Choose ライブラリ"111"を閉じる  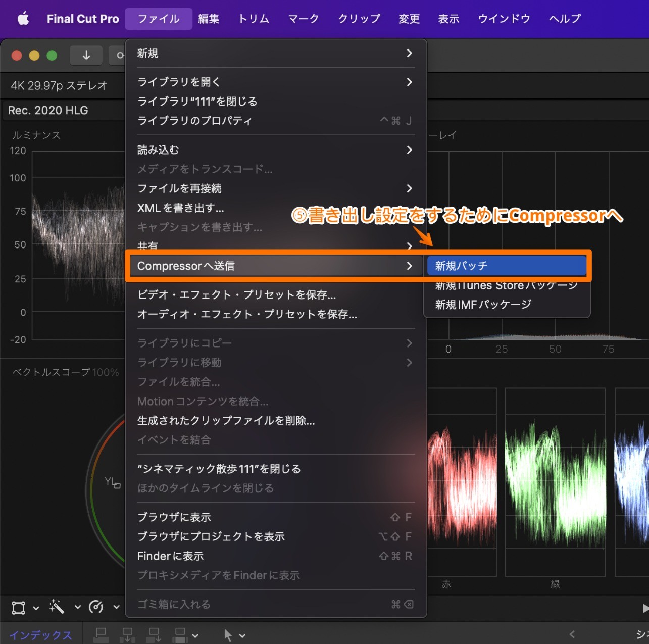tap(276, 102)
